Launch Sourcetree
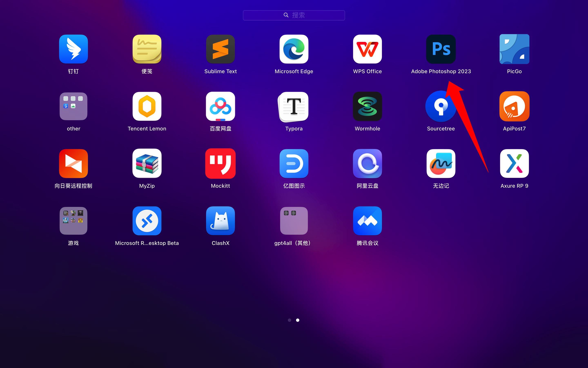 pyautogui.click(x=441, y=106)
